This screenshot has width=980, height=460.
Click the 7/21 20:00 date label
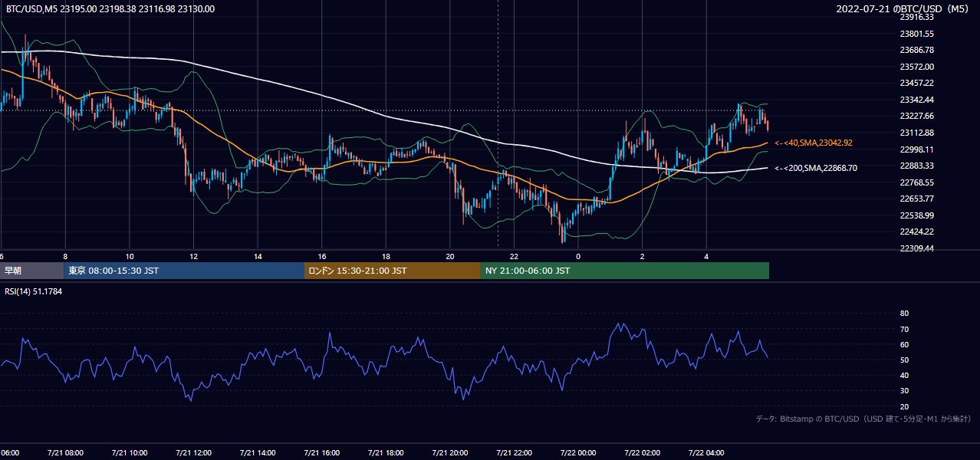click(x=449, y=453)
